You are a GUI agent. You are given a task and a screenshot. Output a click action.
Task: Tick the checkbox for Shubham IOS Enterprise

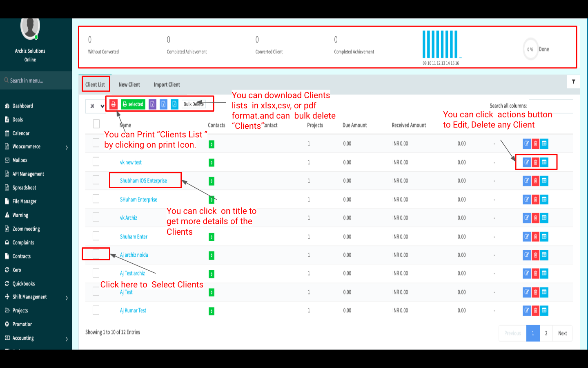click(x=96, y=180)
